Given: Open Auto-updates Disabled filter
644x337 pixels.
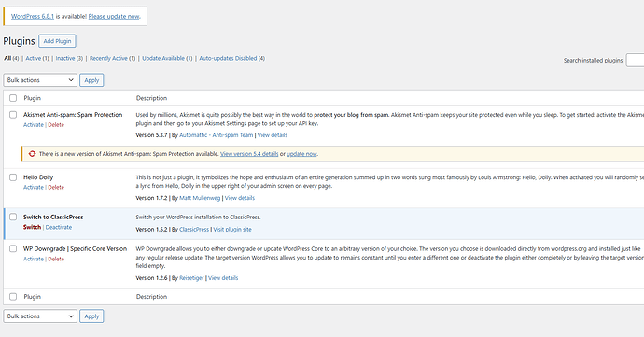Looking at the screenshot, I should pos(228,59).
